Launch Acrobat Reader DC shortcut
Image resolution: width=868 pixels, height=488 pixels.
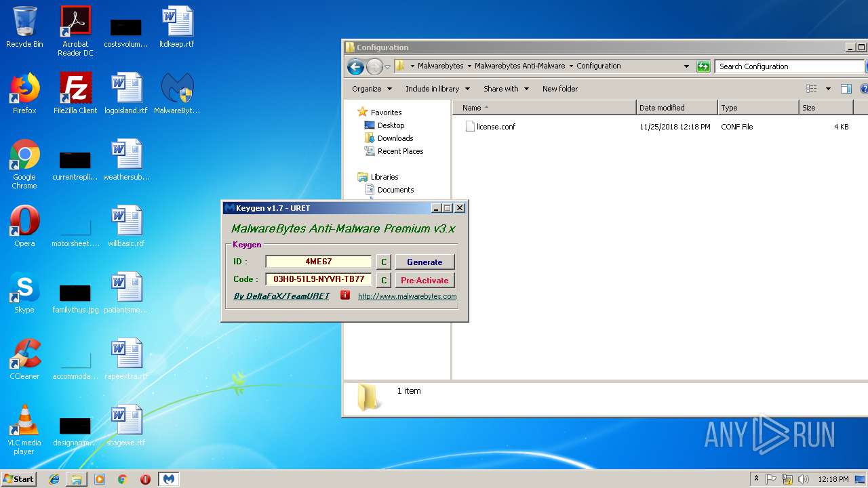[x=75, y=31]
